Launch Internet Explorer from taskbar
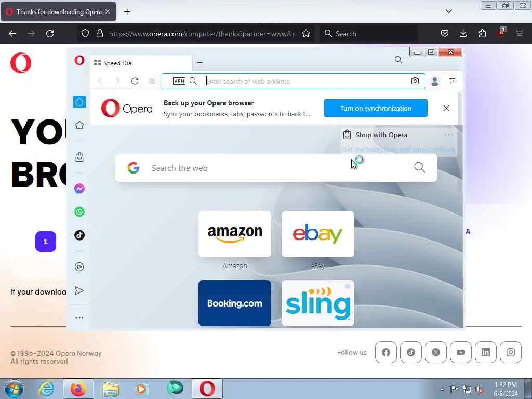Image resolution: width=532 pixels, height=399 pixels. (46, 389)
